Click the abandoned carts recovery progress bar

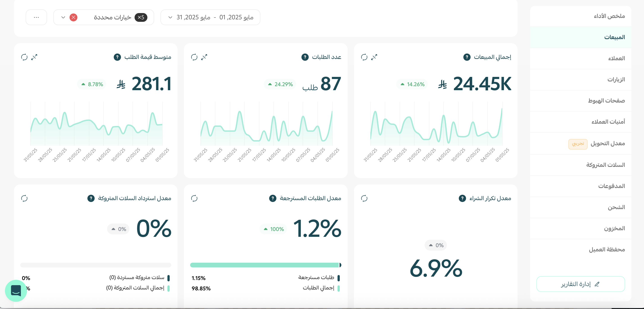pos(96,265)
